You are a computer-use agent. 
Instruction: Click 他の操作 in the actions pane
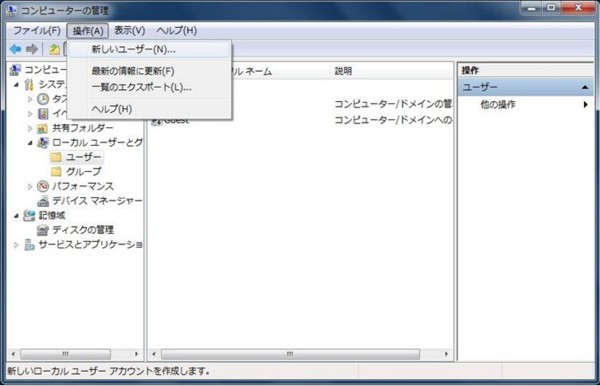(497, 104)
